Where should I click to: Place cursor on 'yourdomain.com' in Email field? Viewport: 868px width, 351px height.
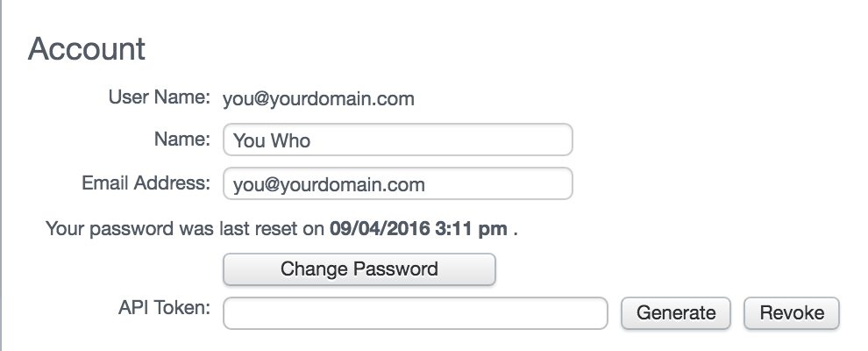[352, 184]
